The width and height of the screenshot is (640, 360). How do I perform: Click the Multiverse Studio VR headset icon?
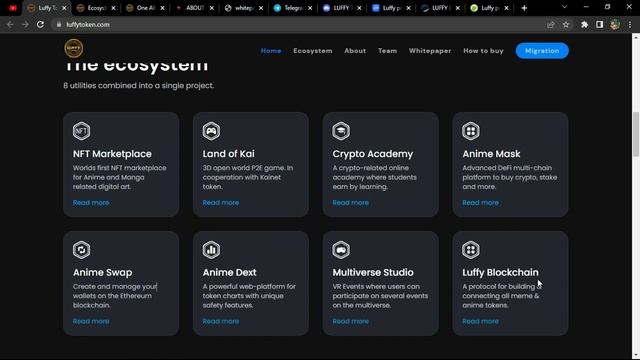click(x=341, y=249)
